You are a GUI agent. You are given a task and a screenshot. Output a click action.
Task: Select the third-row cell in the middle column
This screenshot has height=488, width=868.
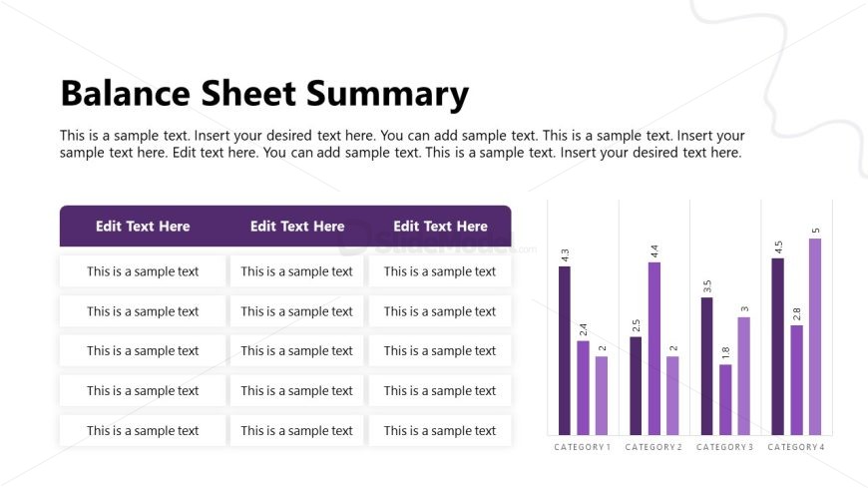pos(297,351)
